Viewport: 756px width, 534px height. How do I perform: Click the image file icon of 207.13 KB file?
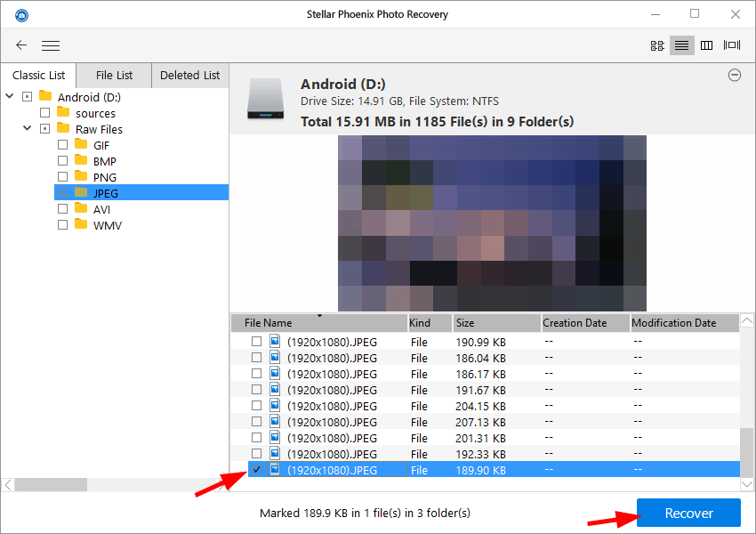tap(275, 422)
